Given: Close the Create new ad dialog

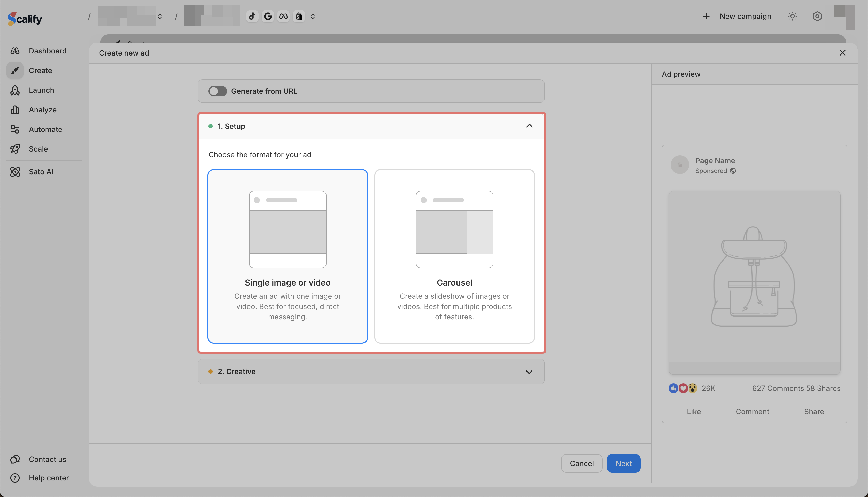Looking at the screenshot, I should click(x=842, y=53).
